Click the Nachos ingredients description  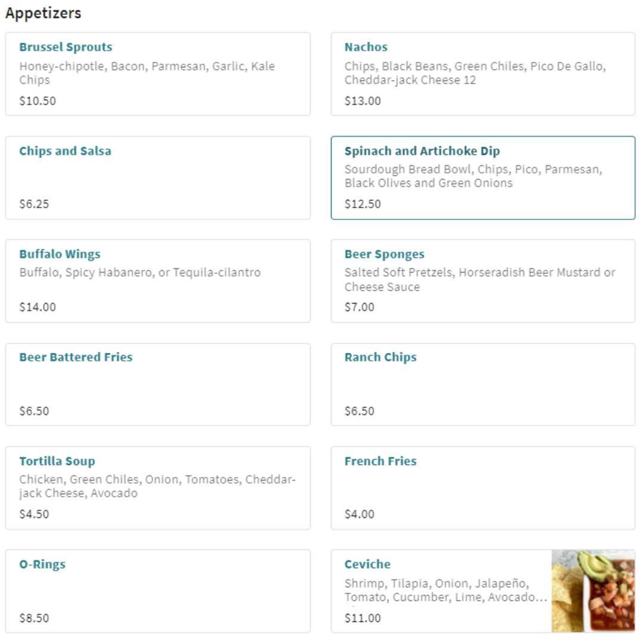475,73
